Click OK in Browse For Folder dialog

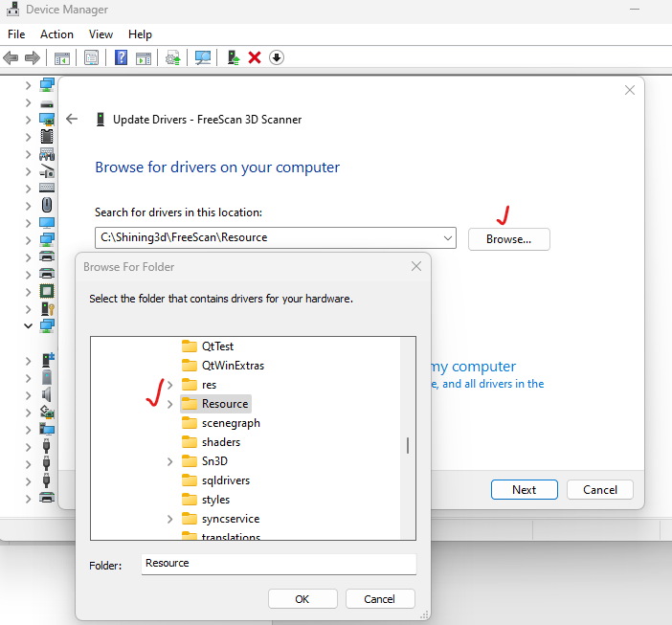click(x=302, y=599)
